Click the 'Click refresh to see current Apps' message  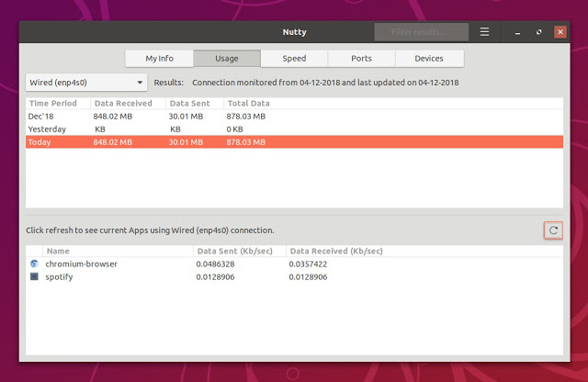tap(150, 230)
